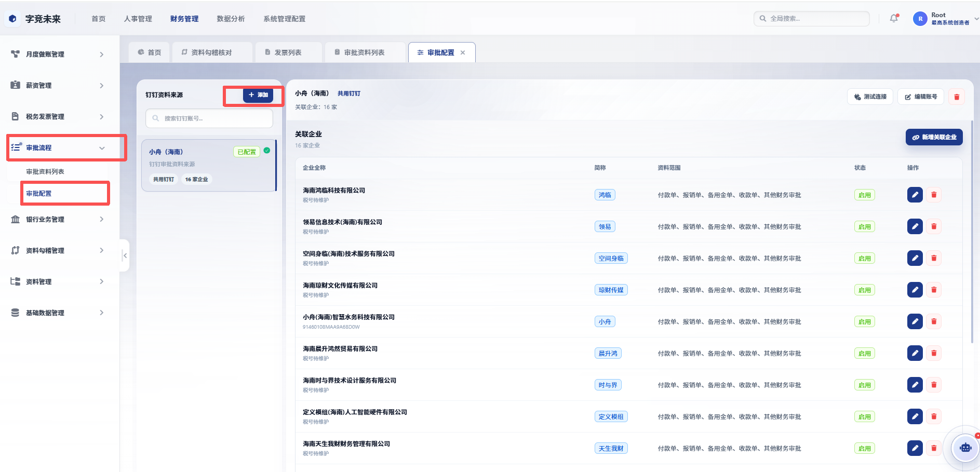Open 人事管理 in the top navigation
This screenshot has width=980, height=472.
point(138,19)
